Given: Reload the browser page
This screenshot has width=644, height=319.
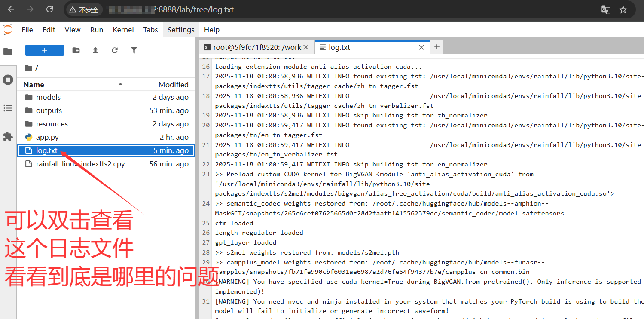Looking at the screenshot, I should (x=49, y=9).
